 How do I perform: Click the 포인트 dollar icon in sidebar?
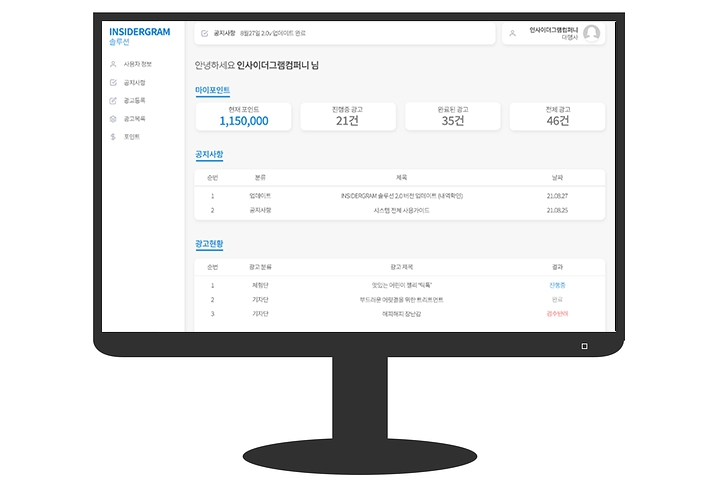click(x=113, y=136)
